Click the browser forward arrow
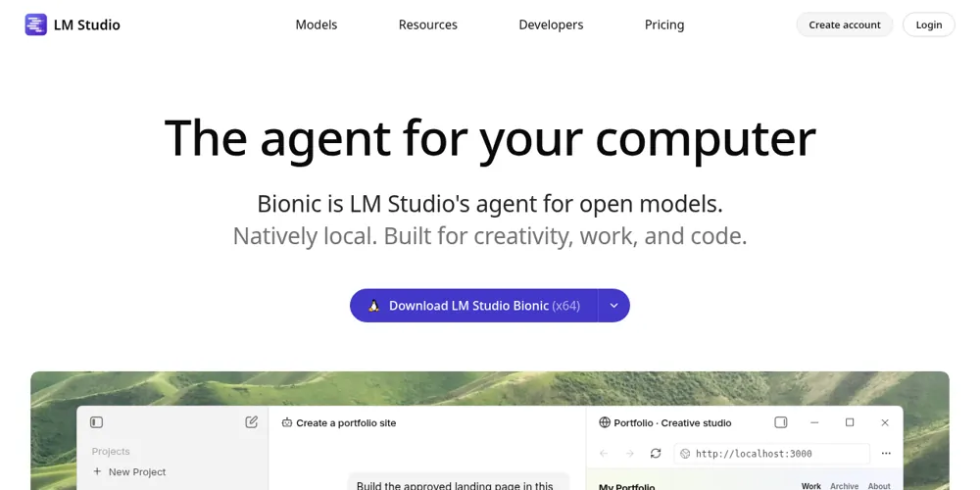This screenshot has height=490, width=980. pyautogui.click(x=630, y=453)
